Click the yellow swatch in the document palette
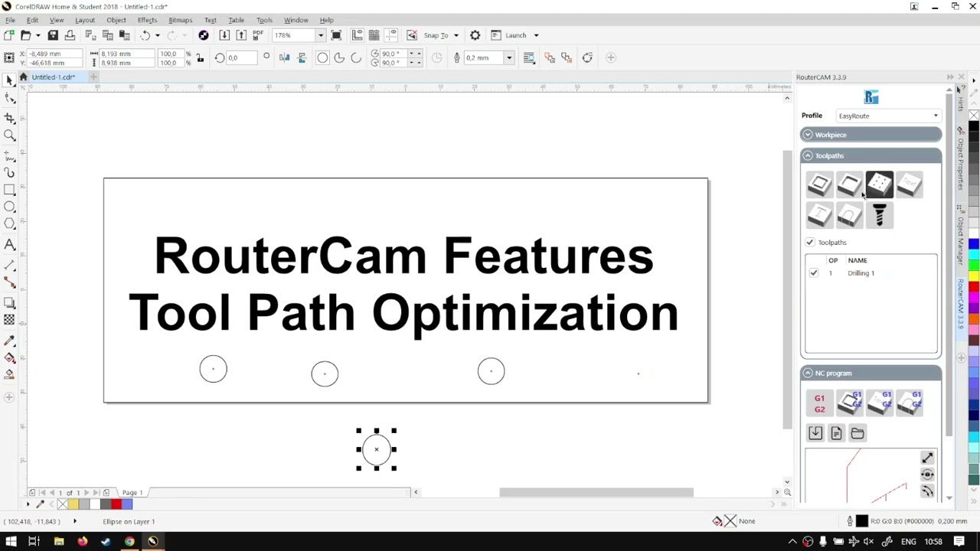This screenshot has width=980, height=551. [x=73, y=504]
